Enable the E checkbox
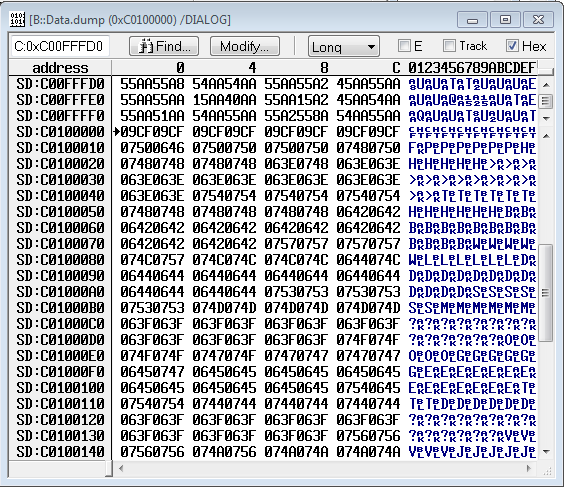This screenshot has width=564, height=487. tap(405, 46)
